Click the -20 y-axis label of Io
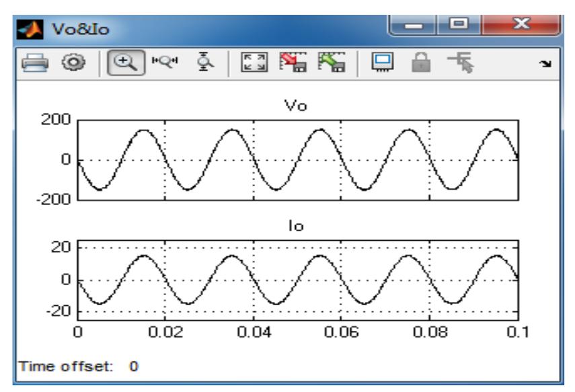Viewport: 575px width, 392px height. [x=59, y=311]
